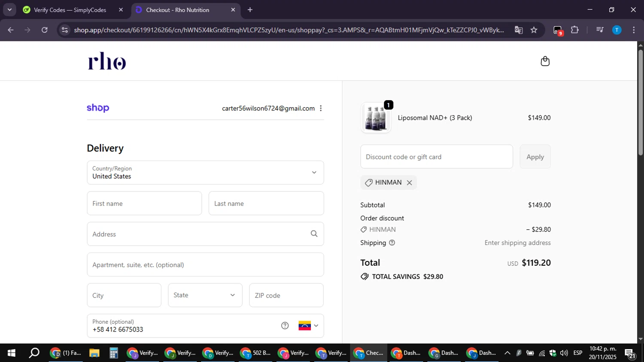Click ESP language indicator
The image size is (644, 362).
(x=578, y=353)
